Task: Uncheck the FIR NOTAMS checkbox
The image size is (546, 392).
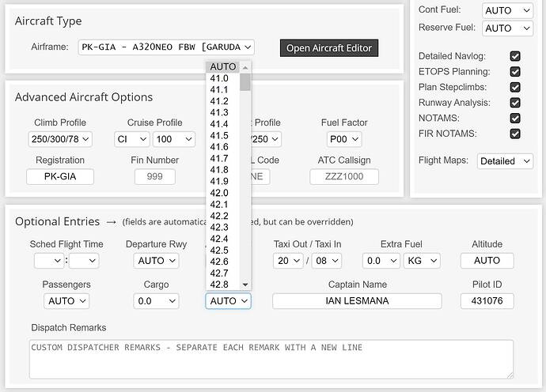Action: [515, 134]
